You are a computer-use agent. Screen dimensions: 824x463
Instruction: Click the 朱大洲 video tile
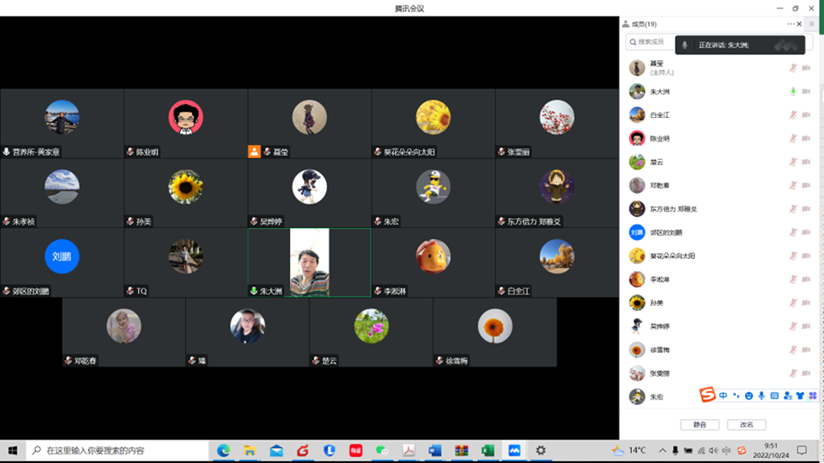pyautogui.click(x=309, y=262)
